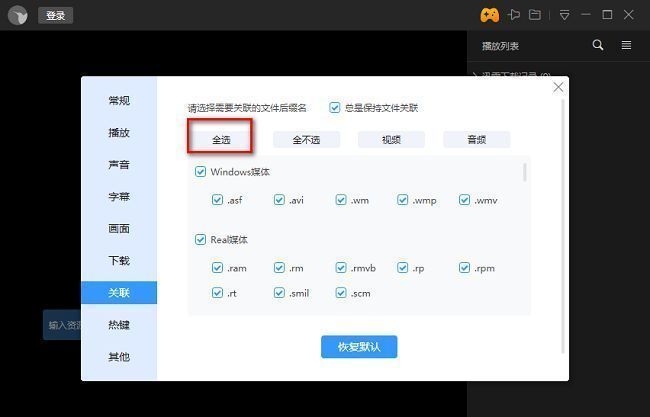Click the 视频 filter button

click(391, 140)
